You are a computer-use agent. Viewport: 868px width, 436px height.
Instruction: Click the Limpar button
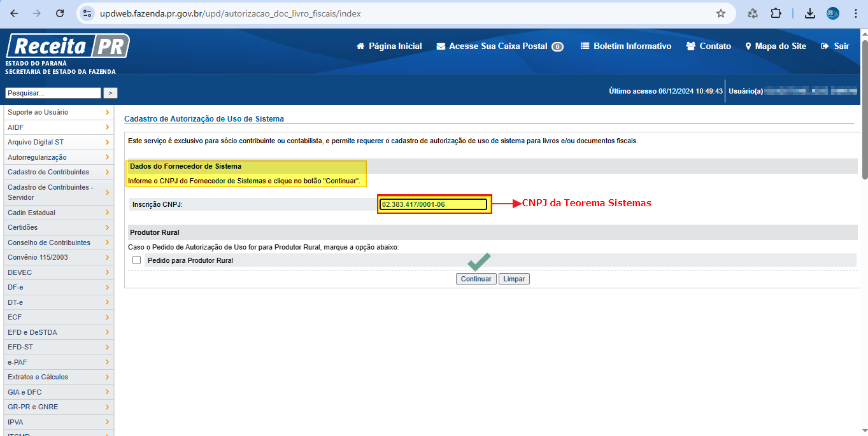tap(514, 279)
